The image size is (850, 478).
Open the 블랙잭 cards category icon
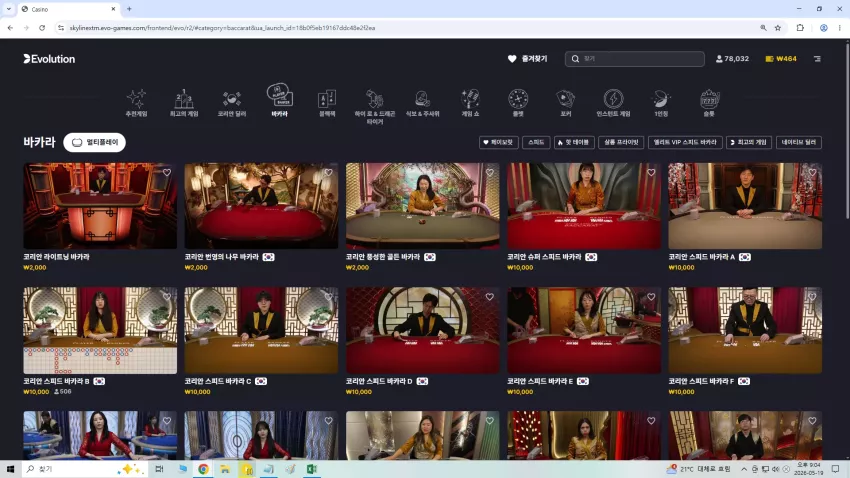click(327, 103)
